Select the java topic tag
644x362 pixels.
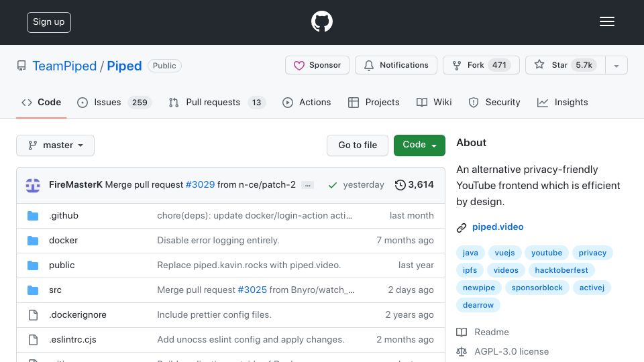(x=470, y=253)
